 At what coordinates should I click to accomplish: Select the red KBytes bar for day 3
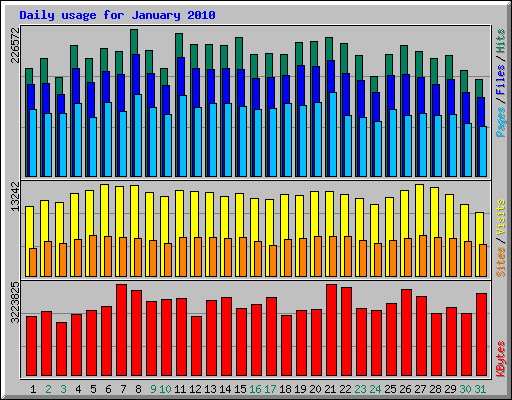click(62, 349)
